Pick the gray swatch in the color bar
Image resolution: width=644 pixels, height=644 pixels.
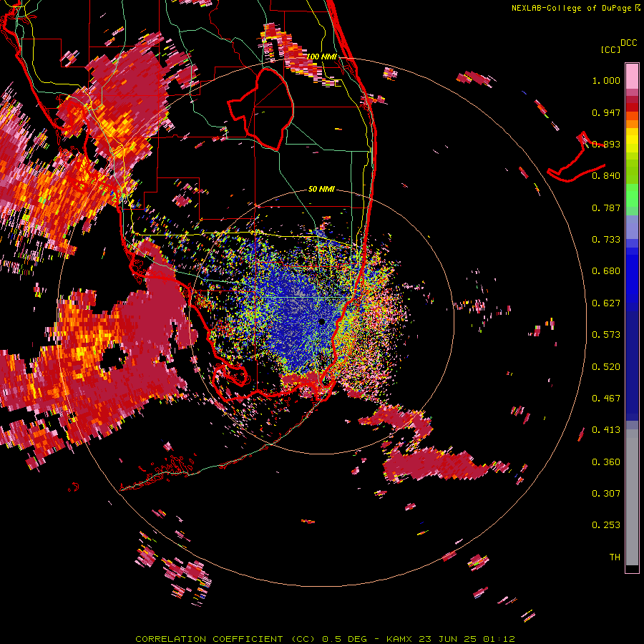pos(632,497)
